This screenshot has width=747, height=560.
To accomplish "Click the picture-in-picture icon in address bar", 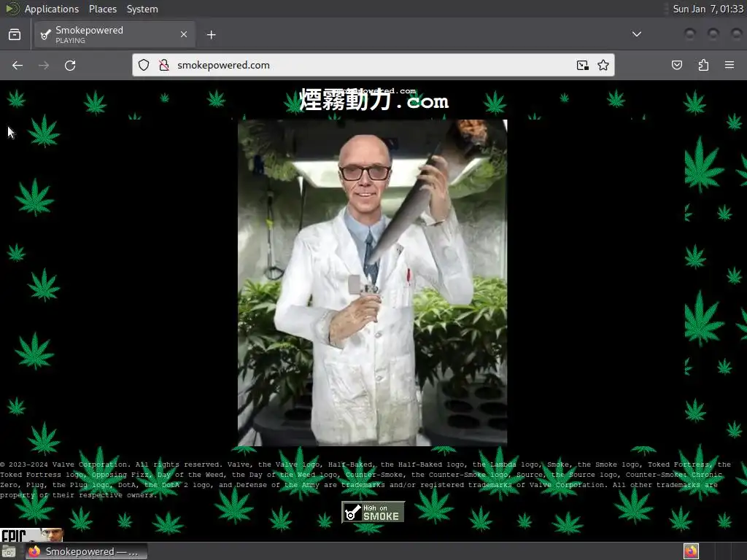I will tap(582, 65).
